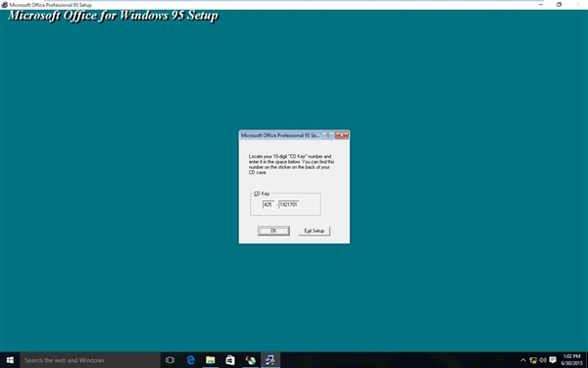Open Task View from the taskbar

click(x=170, y=360)
